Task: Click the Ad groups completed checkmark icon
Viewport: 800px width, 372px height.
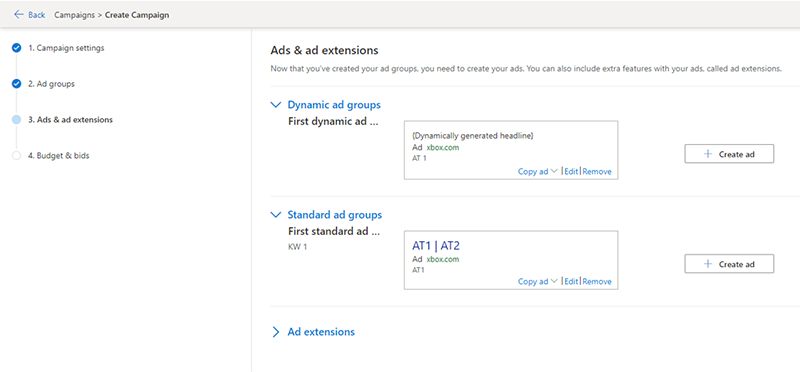Action: [x=16, y=84]
